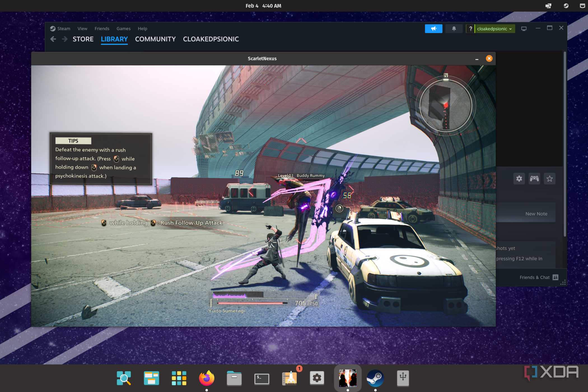
Task: Focus the Scarlet Nexus game dock icon
Action: pos(347,378)
